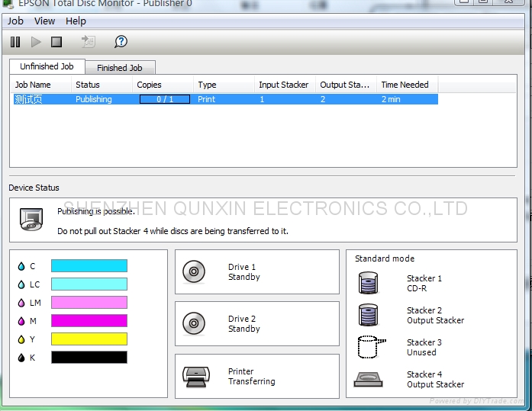Open help via the question mark icon
Viewport: 532px width, 411px height.
pos(121,42)
